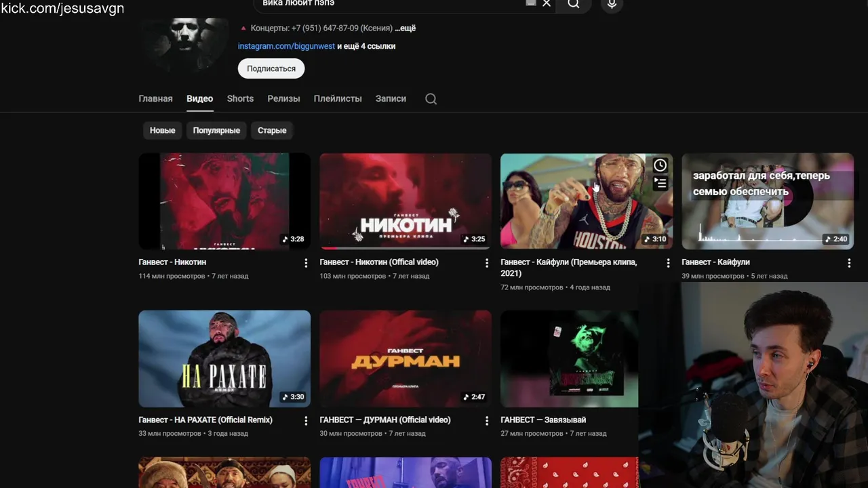Open НА РАХАТЕ remix thumbnail
868x488 pixels.
pos(224,359)
